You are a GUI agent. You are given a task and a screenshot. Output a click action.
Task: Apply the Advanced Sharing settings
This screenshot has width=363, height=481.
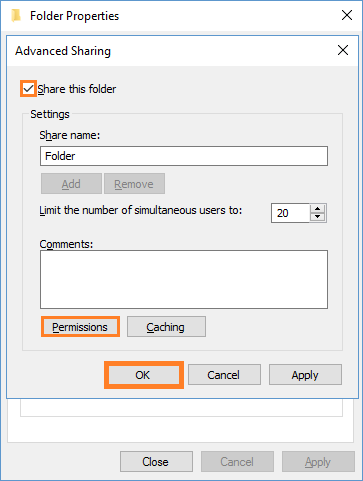click(x=305, y=375)
